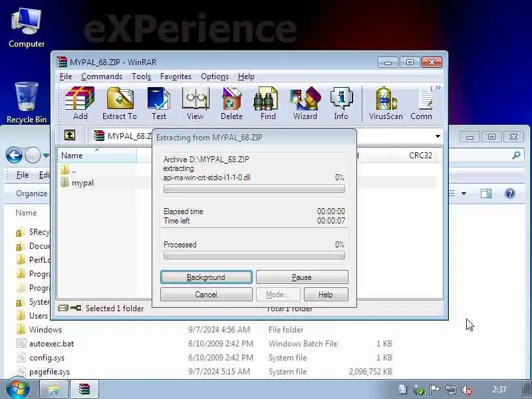This screenshot has width=532, height=399.
Task: Click the Action Center flag icon
Action: (435, 390)
